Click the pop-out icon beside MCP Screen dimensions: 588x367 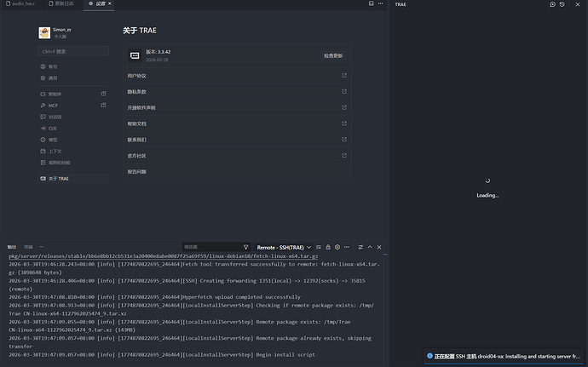click(x=103, y=106)
